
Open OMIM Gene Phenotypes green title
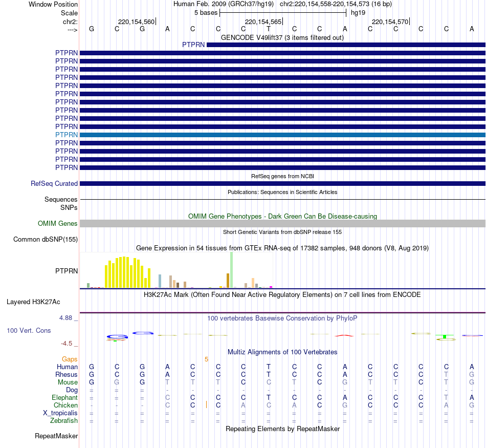pyautogui.click(x=282, y=216)
